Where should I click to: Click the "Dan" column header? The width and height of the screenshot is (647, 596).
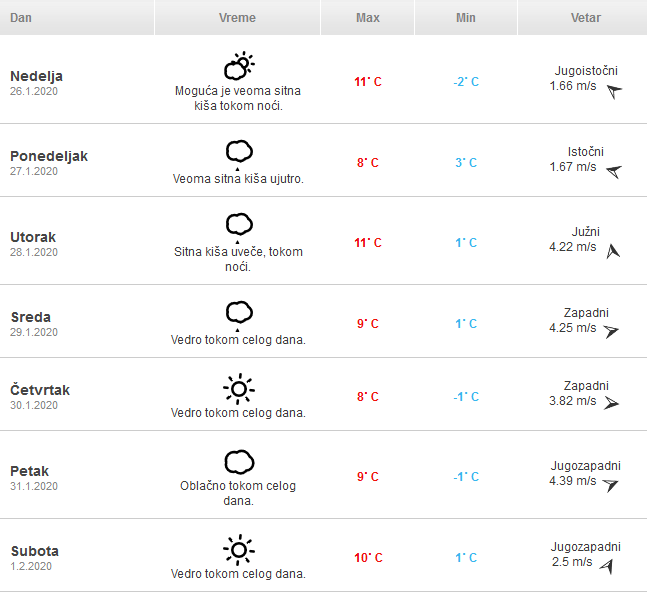21,18
